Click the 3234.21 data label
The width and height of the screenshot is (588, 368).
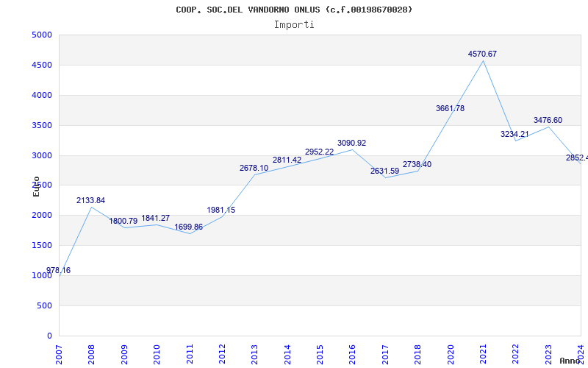[515, 134]
